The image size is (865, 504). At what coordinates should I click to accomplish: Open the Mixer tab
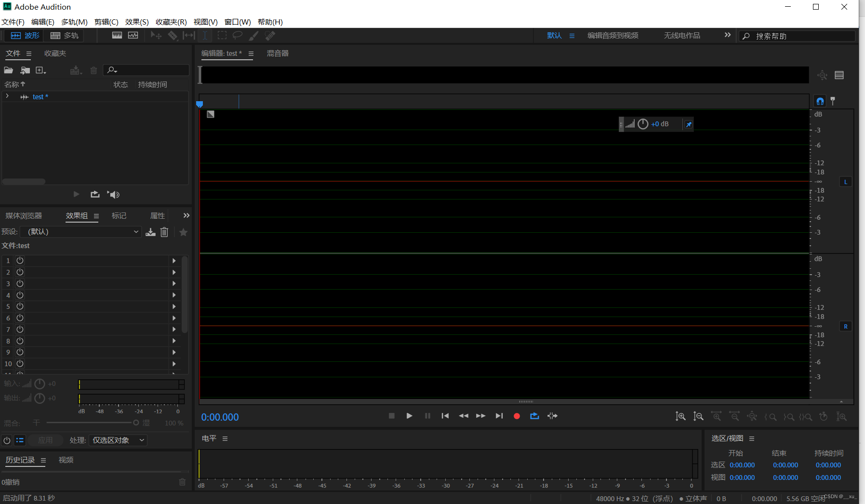pos(278,53)
